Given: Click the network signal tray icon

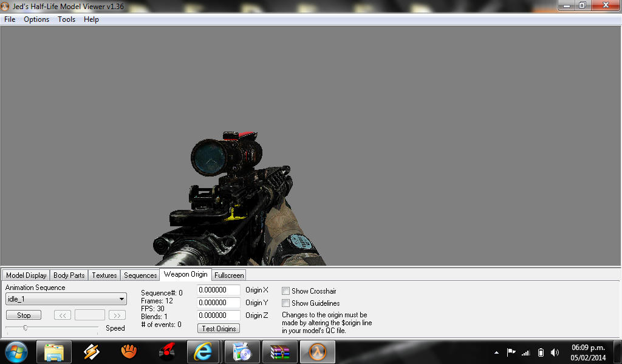Looking at the screenshot, I should (x=526, y=352).
